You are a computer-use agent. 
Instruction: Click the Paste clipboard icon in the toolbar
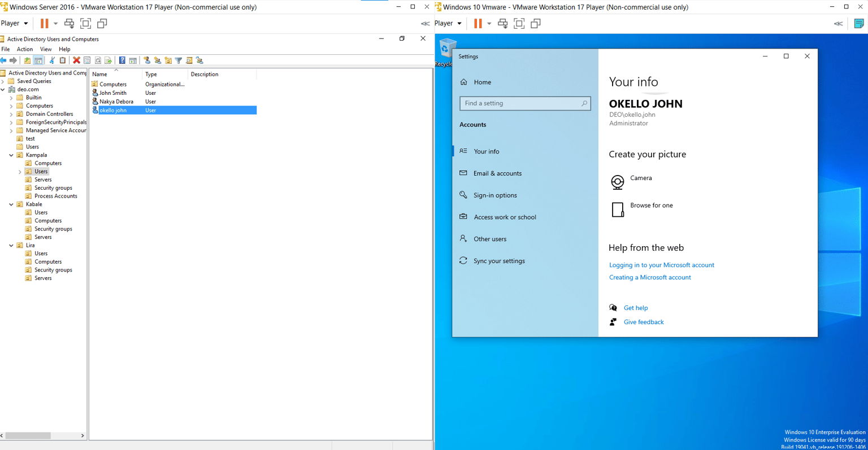tap(63, 60)
